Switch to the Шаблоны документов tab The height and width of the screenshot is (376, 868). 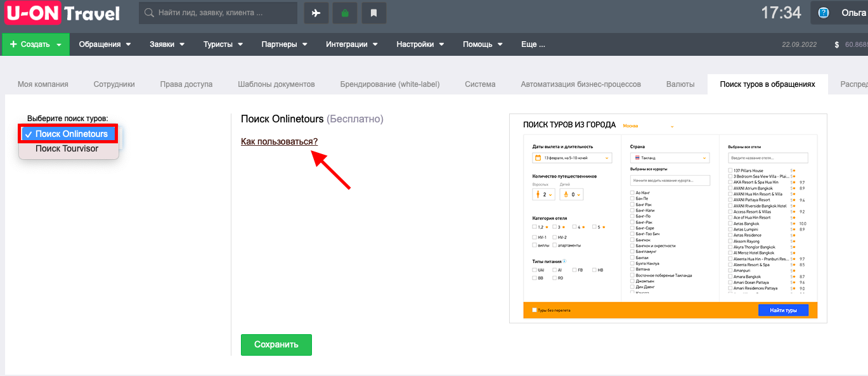(x=276, y=84)
